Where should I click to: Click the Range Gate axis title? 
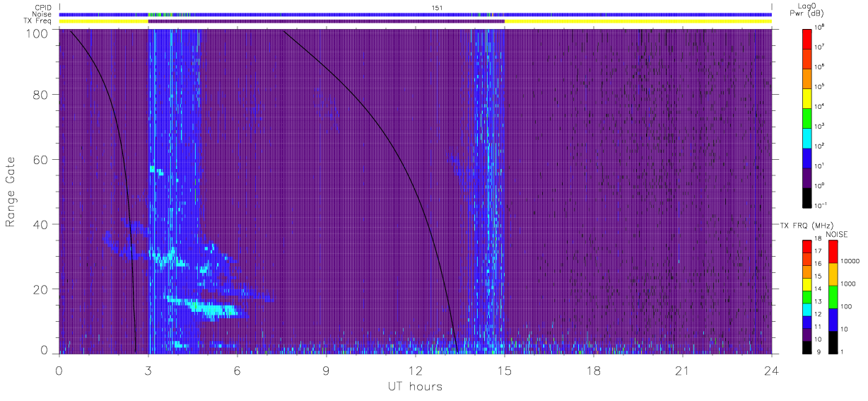(11, 192)
